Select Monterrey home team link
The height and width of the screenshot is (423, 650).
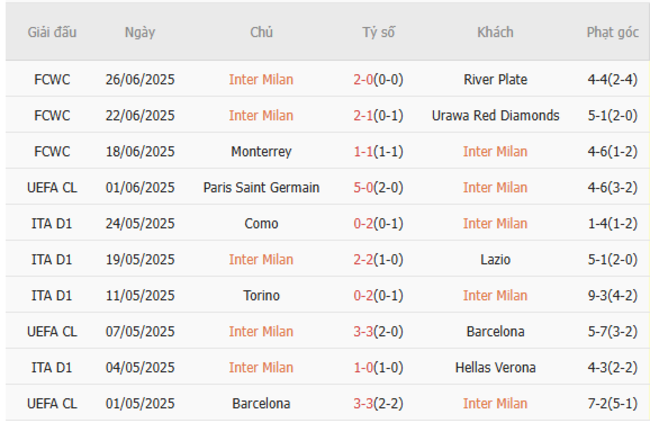click(x=261, y=151)
